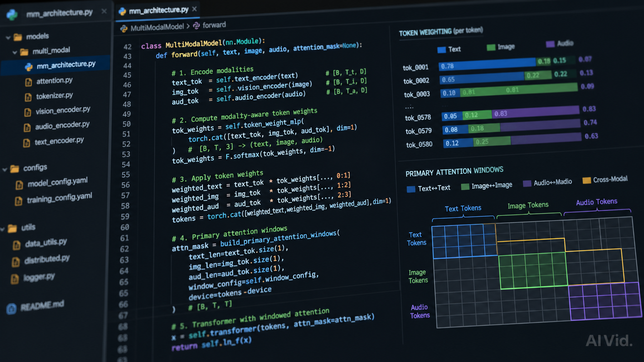Close the active mm_architecture.py tab
This screenshot has height=362, width=644.
(195, 9)
